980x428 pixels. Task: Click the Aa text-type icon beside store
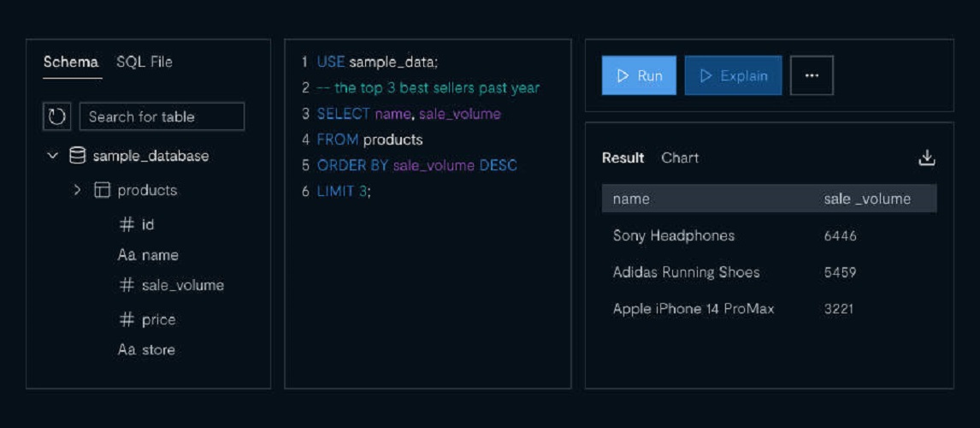pyautogui.click(x=127, y=350)
